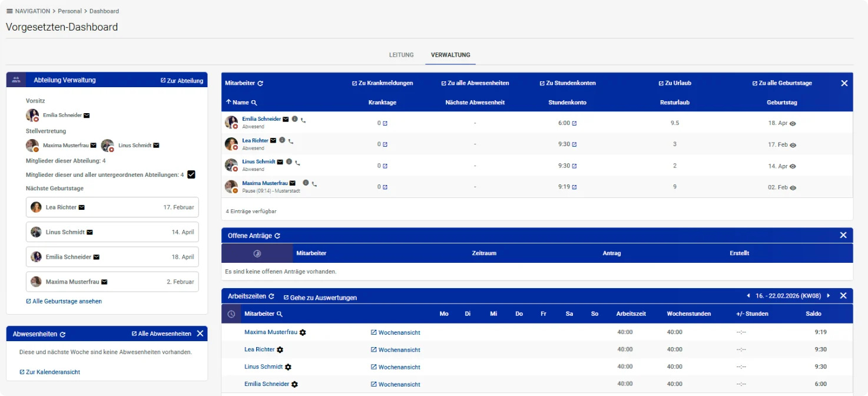This screenshot has width=868, height=396.
Task: Select Linus Schmidt birthday card 14. April
Action: [x=112, y=232]
